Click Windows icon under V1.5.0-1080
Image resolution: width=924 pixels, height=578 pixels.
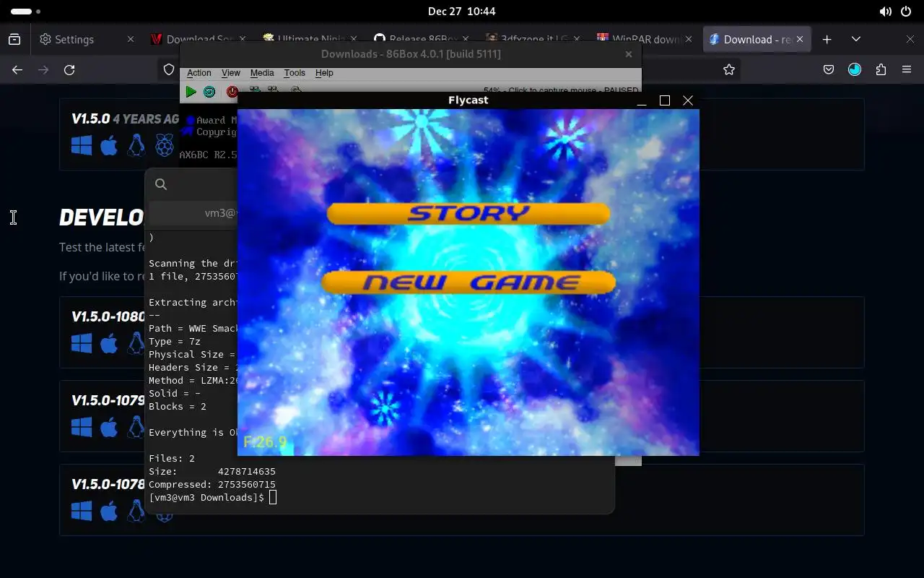(x=82, y=343)
